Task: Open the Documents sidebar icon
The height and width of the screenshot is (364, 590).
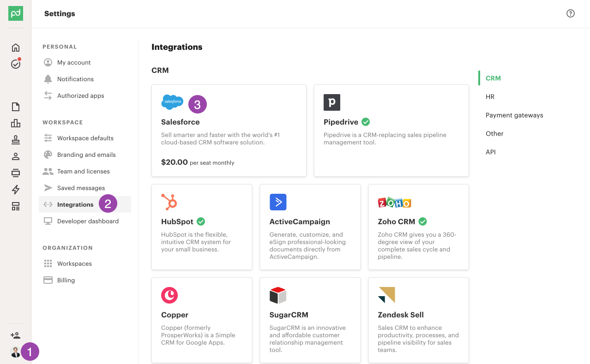Action: click(x=15, y=107)
